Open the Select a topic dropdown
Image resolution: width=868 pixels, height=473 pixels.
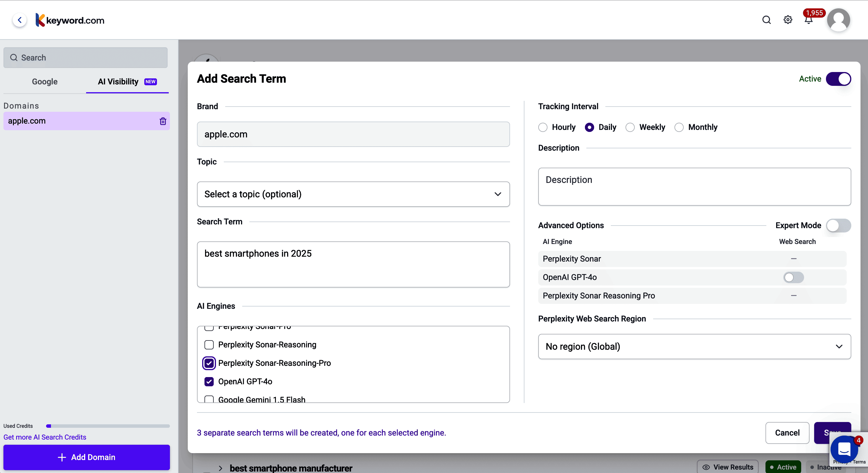(353, 194)
